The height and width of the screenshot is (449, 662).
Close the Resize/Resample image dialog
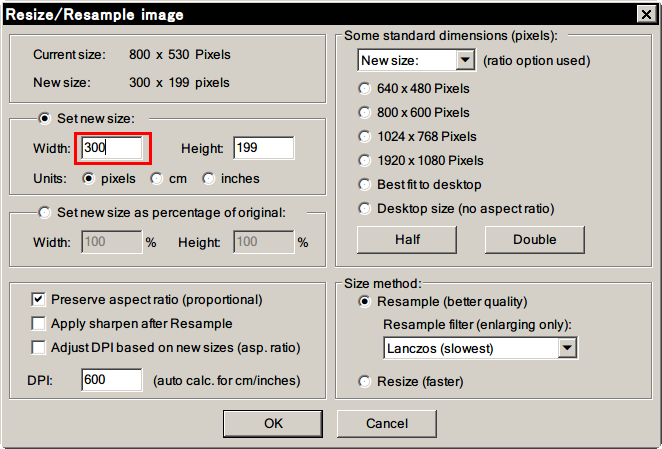646,14
